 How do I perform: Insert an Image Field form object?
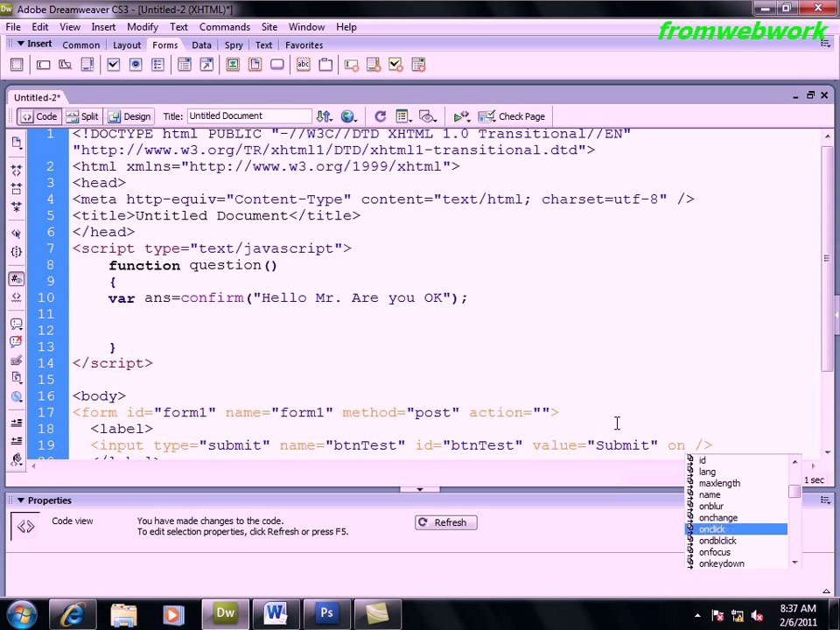[x=233, y=65]
